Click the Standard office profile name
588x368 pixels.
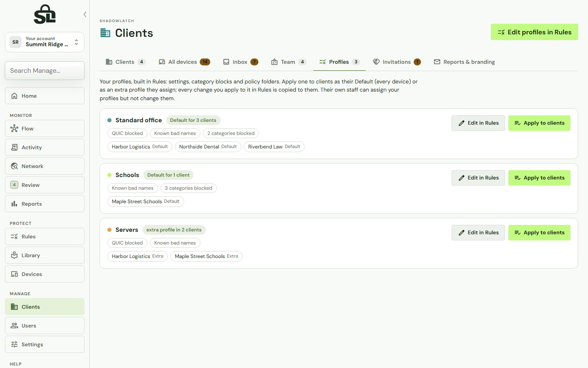[138, 120]
